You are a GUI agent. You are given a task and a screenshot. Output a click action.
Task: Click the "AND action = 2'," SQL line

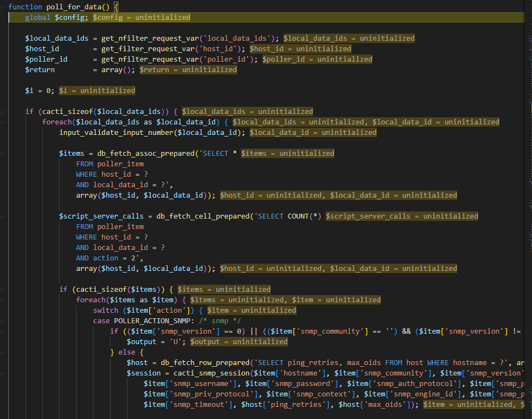click(x=109, y=258)
